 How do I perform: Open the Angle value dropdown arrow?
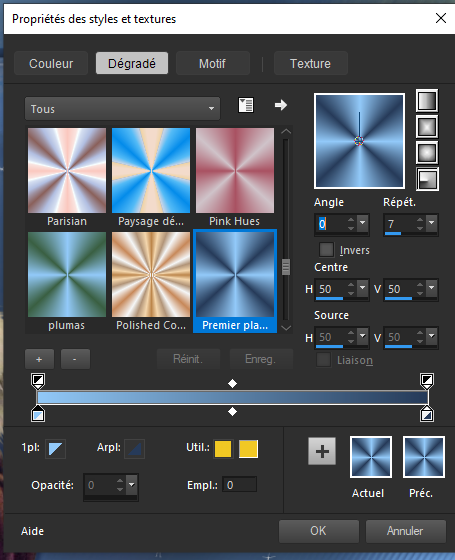362,223
